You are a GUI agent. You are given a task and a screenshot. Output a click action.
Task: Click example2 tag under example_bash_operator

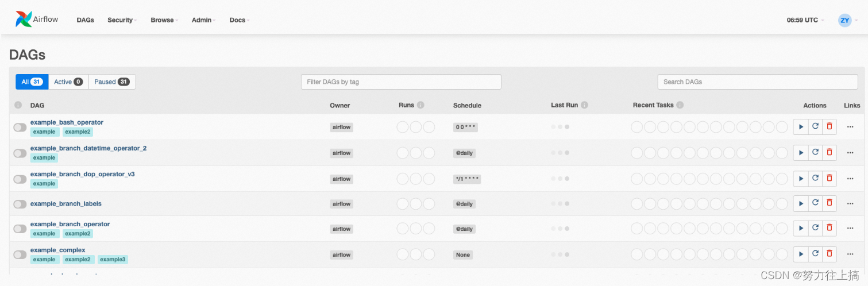(78, 132)
